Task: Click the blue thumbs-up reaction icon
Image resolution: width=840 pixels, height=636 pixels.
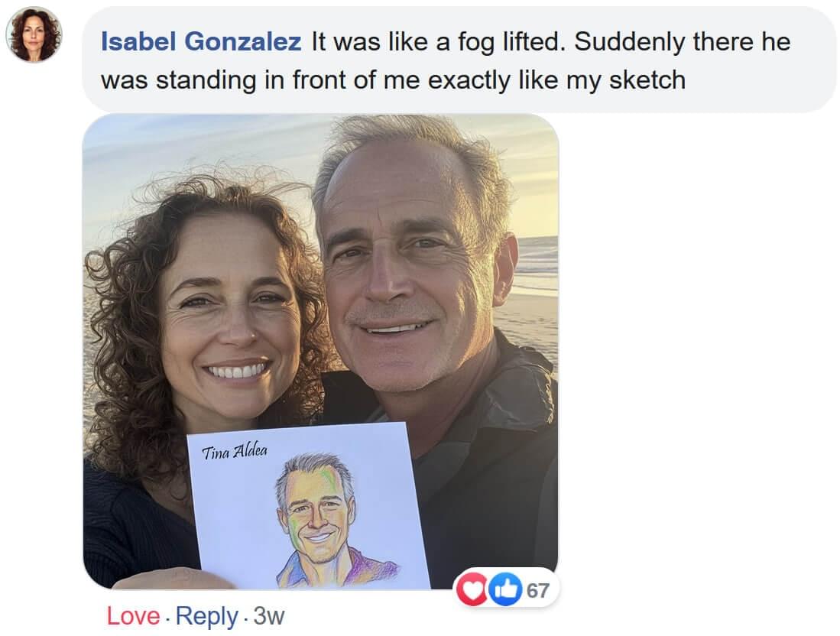Action: (x=504, y=589)
